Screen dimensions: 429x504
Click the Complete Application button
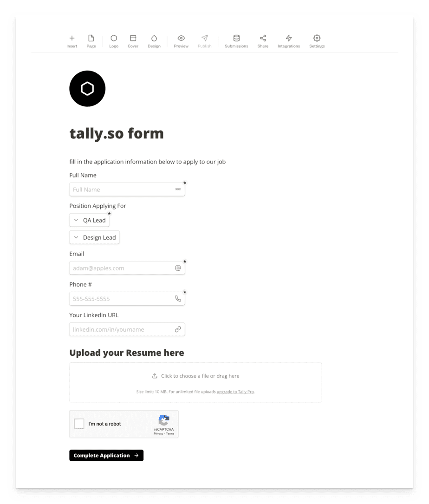106,455
